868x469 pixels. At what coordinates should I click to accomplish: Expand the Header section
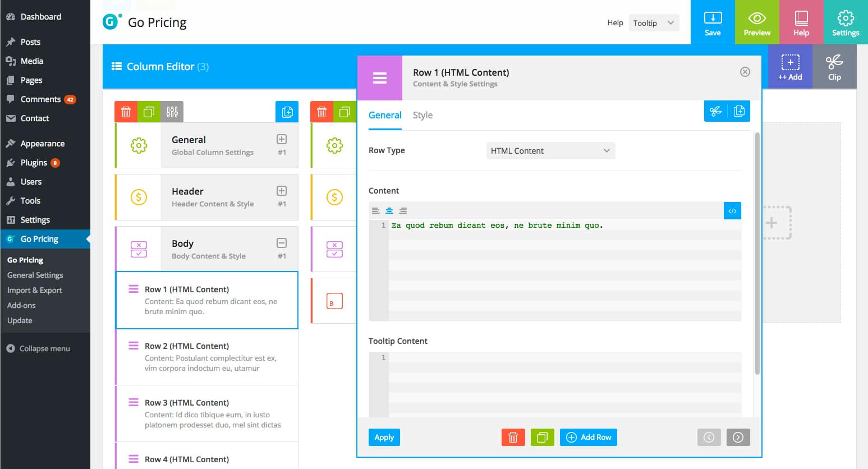[282, 191]
